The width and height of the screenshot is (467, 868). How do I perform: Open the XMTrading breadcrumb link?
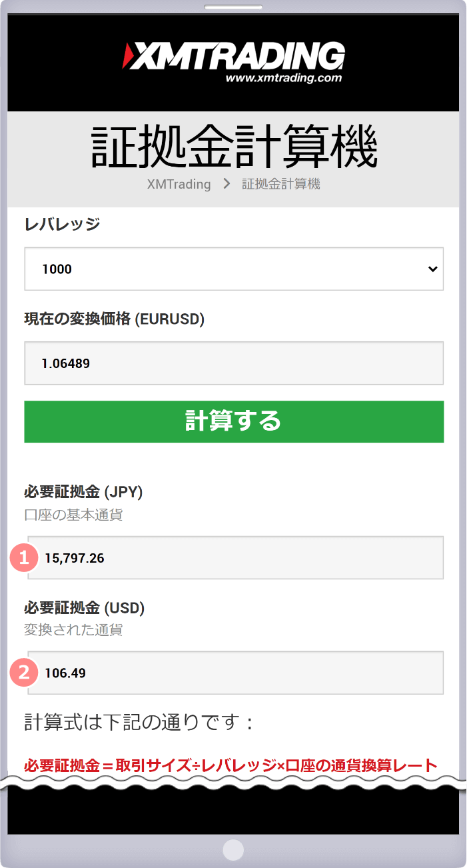(179, 184)
